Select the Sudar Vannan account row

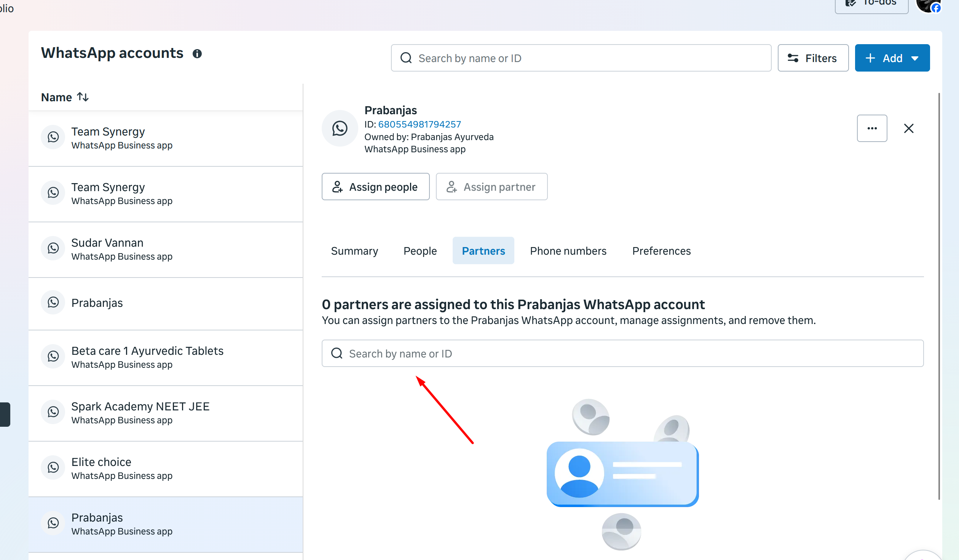pos(166,250)
